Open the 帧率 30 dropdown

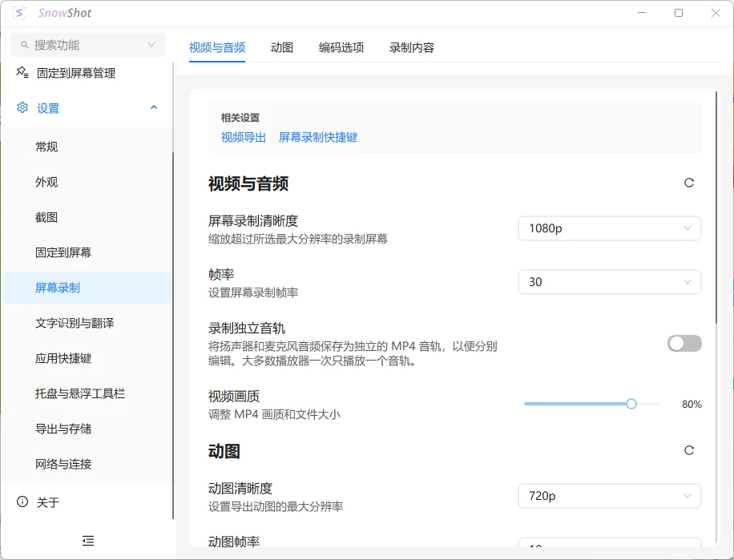coord(610,282)
